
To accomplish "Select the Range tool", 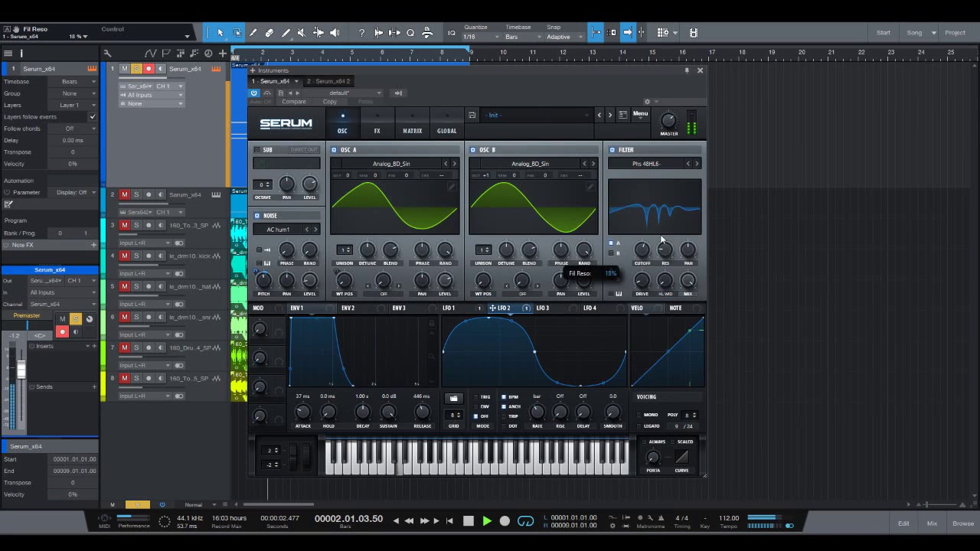I will click(237, 33).
